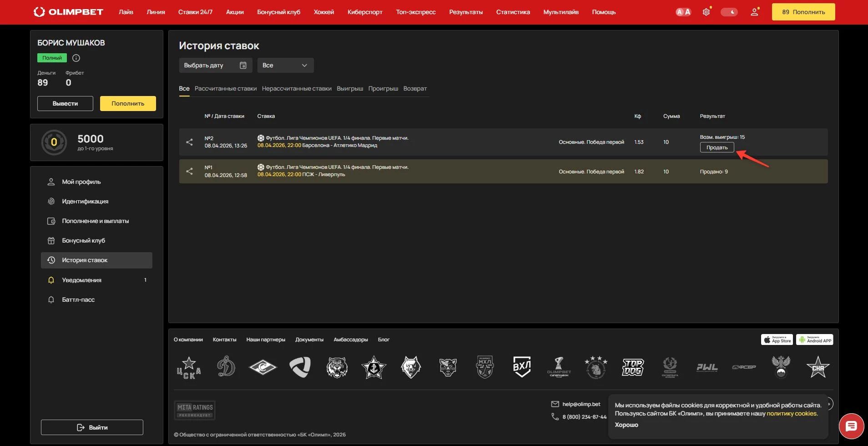Click the CSKA partner logo
Screen dimensions: 868x446
tap(189, 367)
